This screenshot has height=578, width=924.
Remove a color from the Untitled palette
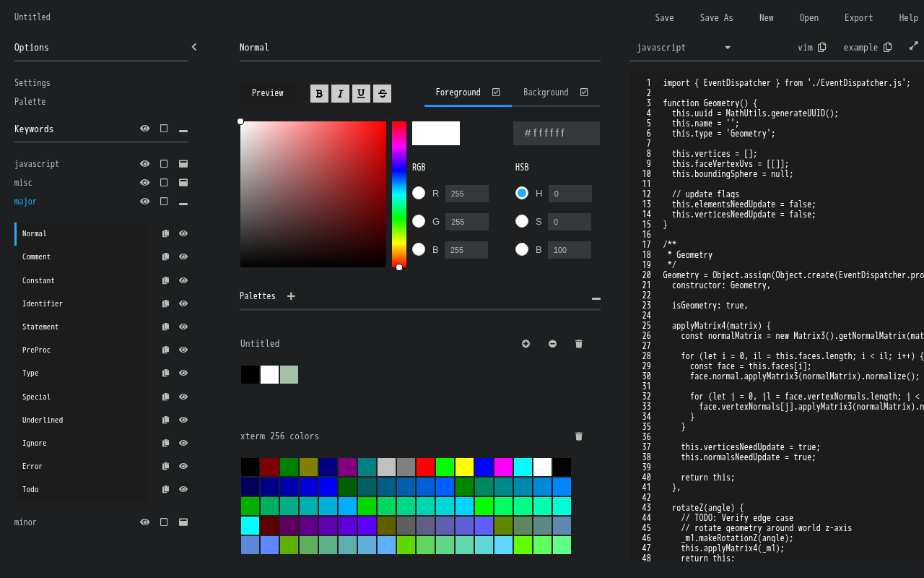552,344
